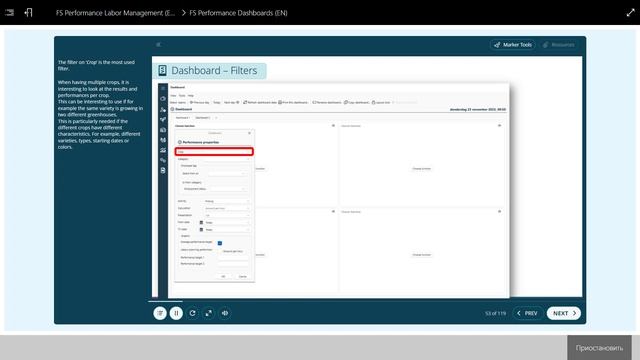Click Choose function in top-right panel
This screenshot has width=640, height=360.
(421, 169)
